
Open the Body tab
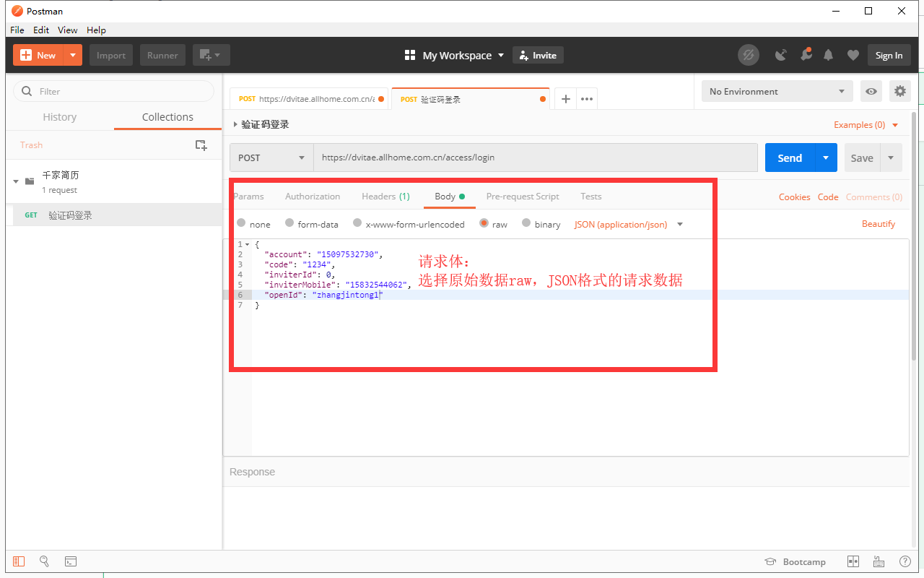click(x=449, y=197)
